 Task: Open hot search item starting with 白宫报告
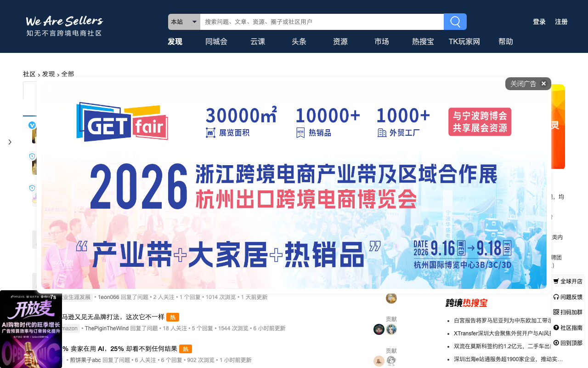point(503,321)
